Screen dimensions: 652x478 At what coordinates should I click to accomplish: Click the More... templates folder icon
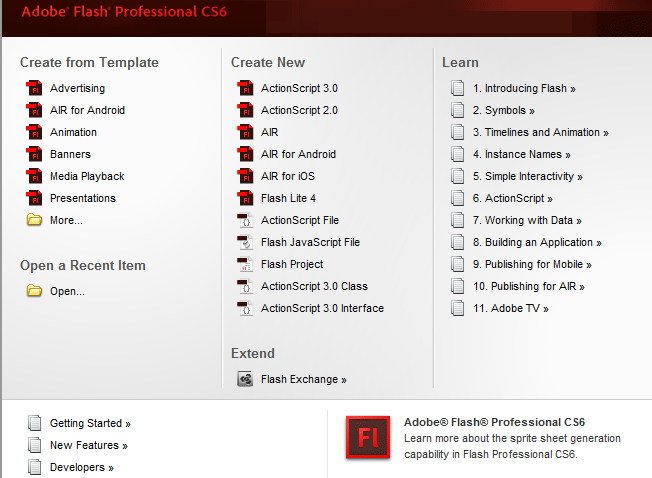35,219
